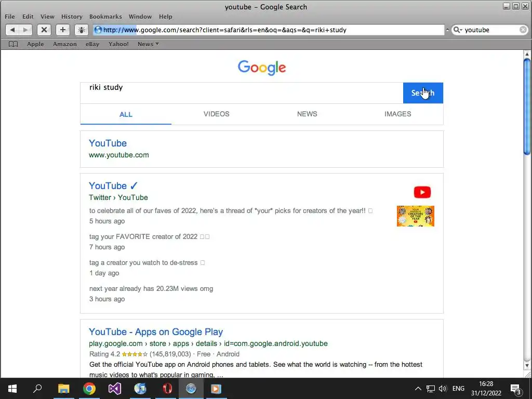Click the blue Search button
Image resolution: width=532 pixels, height=399 pixels.
pyautogui.click(x=423, y=93)
